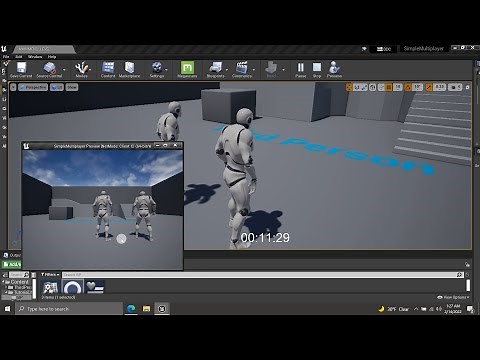This screenshot has height=360, width=480.
Task: Open the Windows Start menu
Action: pyautogui.click(x=7, y=309)
